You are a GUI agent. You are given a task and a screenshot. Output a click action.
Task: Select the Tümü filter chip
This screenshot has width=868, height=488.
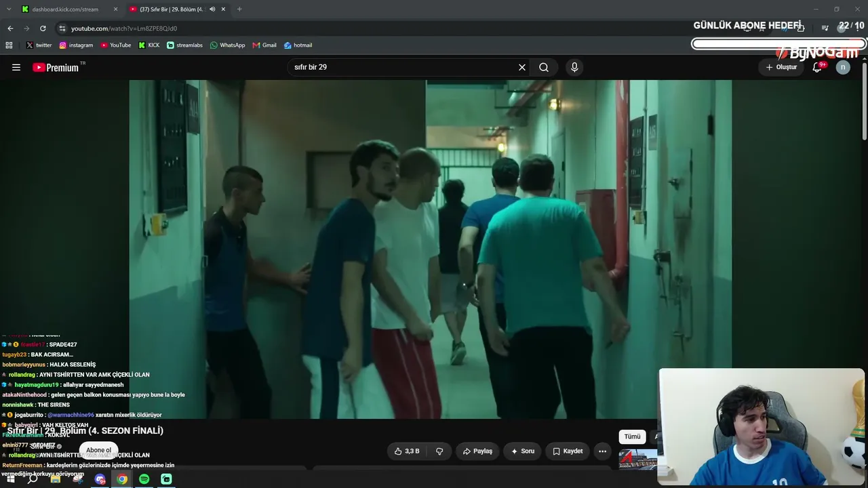click(x=632, y=436)
